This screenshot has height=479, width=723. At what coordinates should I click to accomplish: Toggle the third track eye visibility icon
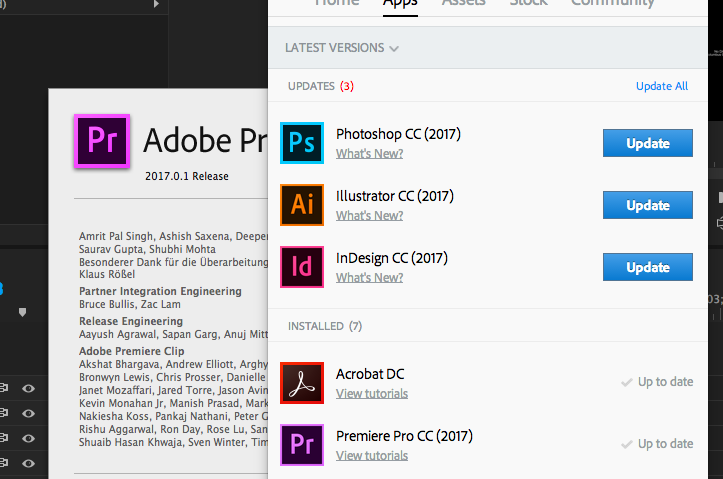tap(28, 438)
